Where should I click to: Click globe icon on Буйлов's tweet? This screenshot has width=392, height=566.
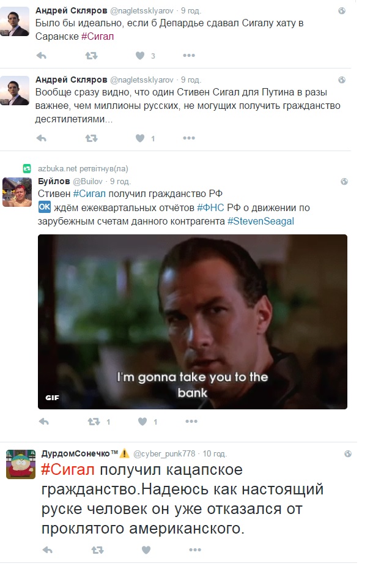point(344,181)
